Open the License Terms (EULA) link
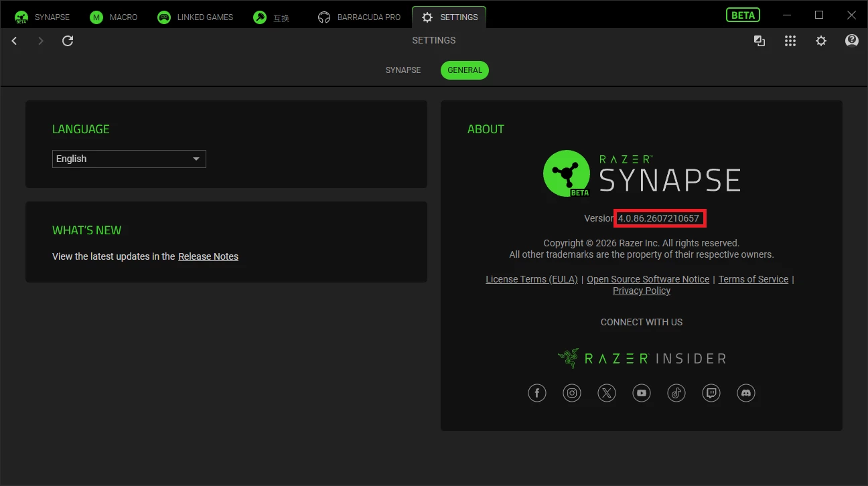Screen dimensions: 868x486 tap(532, 279)
